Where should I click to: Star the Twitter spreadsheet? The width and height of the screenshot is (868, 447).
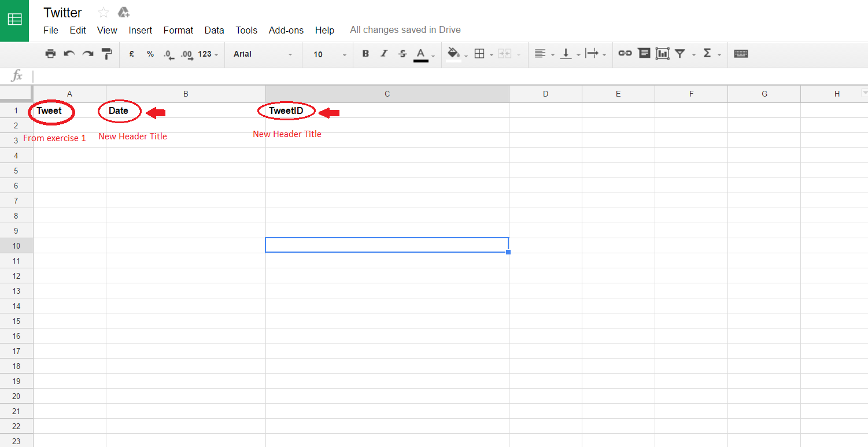point(104,13)
